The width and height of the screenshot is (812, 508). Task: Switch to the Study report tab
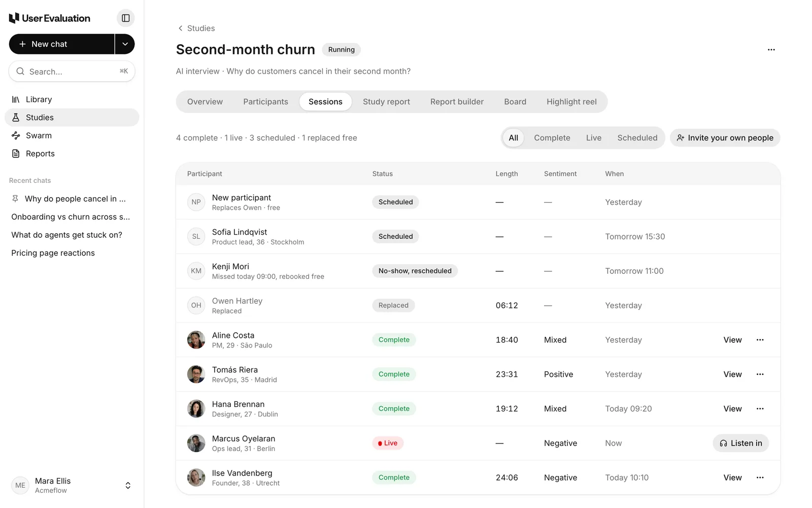(x=386, y=102)
